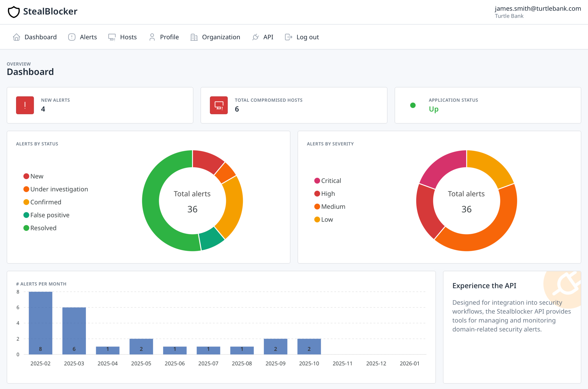
Task: Click the Log out arrow icon
Action: pos(288,37)
